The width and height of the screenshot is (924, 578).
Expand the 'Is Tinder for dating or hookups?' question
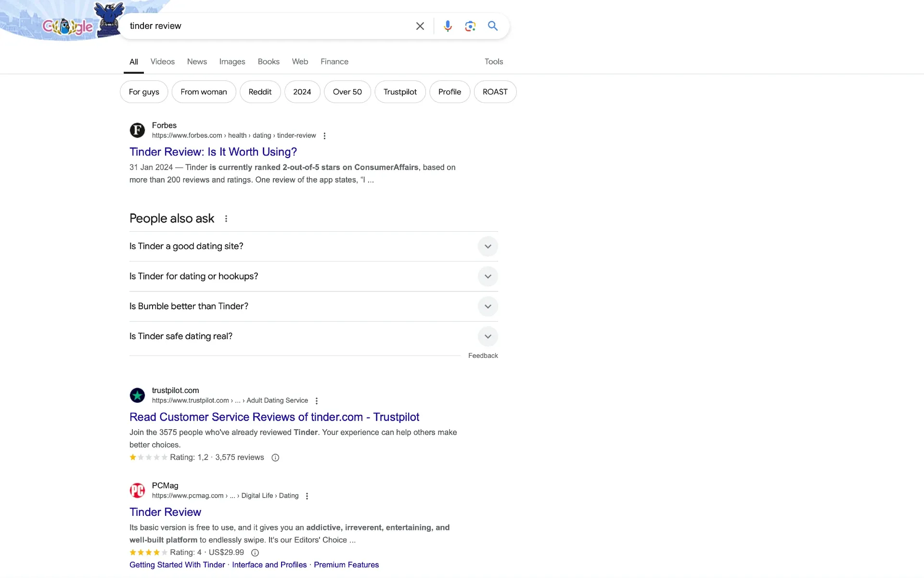(x=487, y=276)
